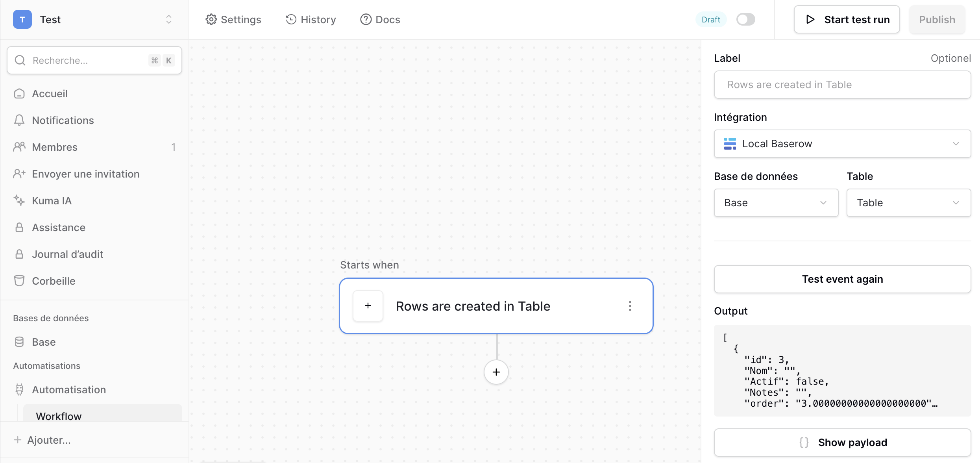Open the Base de données dropdown
Screen dimensions: 980x463
click(776, 203)
